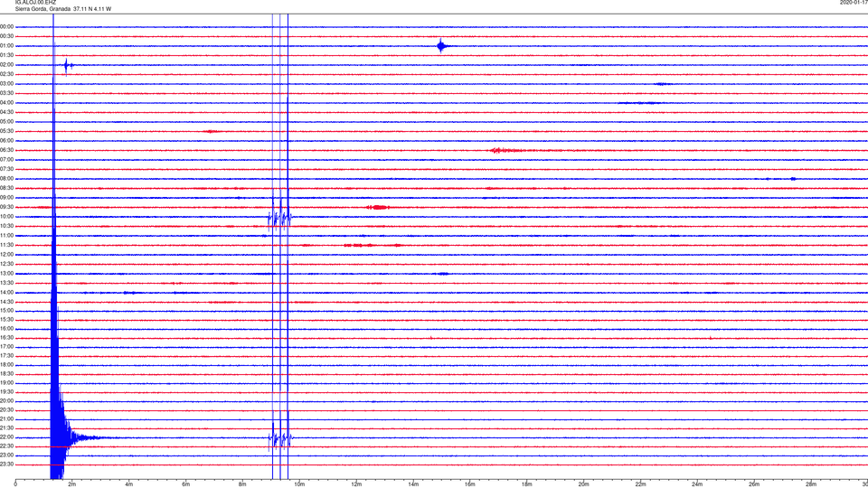
Task: Click the 09:30 time label
Action: 6,207
